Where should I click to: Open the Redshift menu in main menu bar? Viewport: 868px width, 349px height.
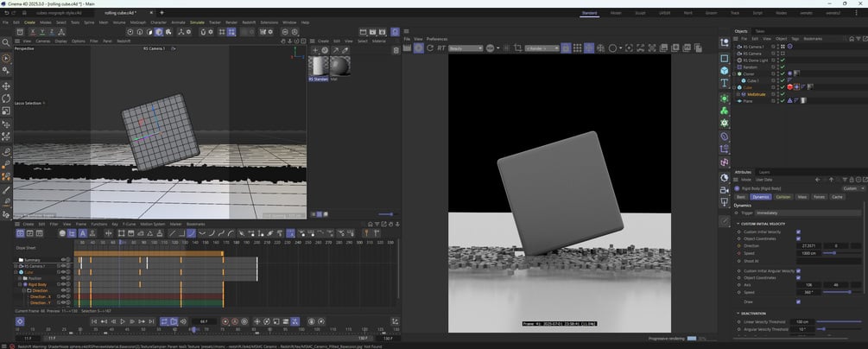[x=249, y=22]
